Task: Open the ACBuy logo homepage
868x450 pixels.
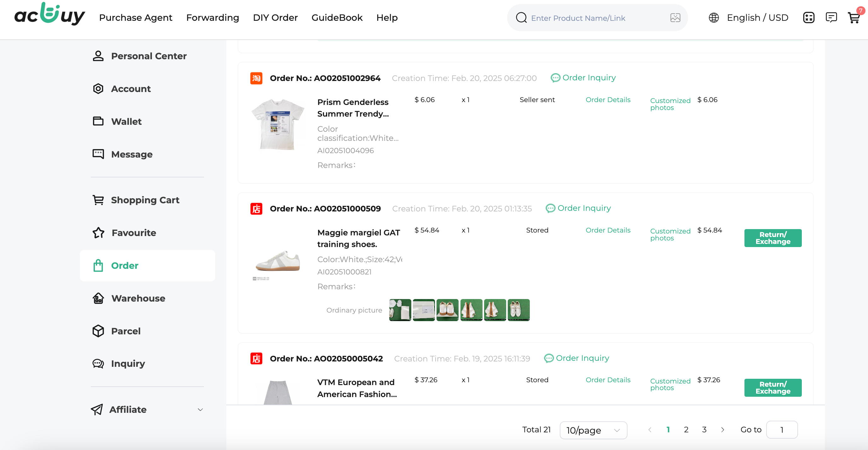Action: (49, 14)
